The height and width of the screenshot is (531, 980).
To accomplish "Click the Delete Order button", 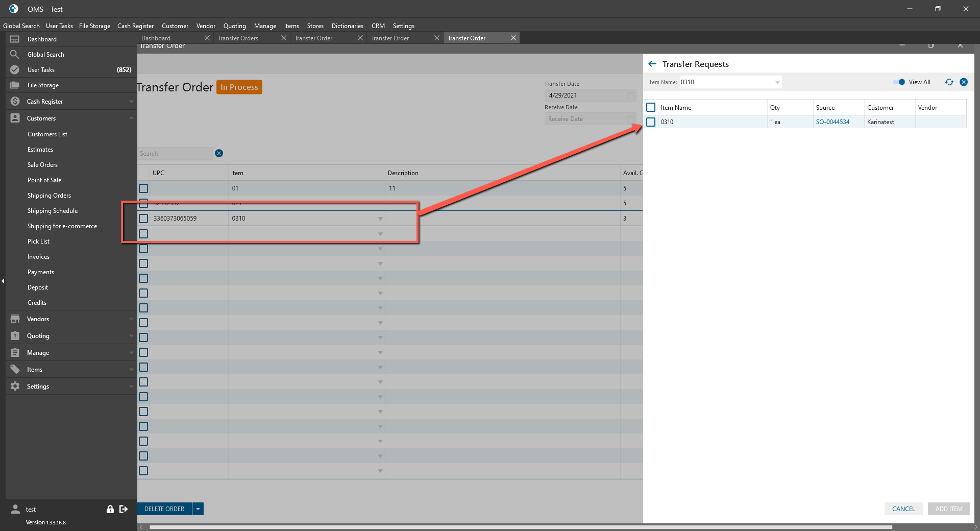I will click(164, 509).
